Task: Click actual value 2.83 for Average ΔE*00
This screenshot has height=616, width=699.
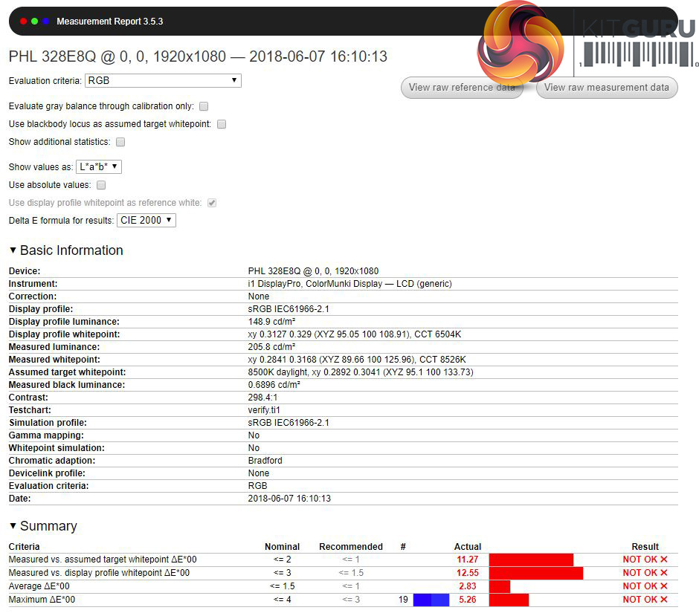Action: point(468,586)
